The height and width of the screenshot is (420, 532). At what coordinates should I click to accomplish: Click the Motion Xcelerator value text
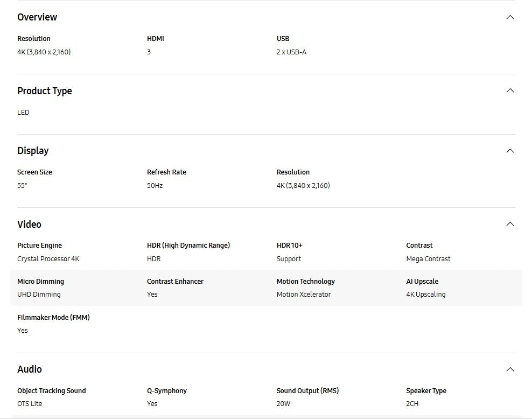click(304, 295)
